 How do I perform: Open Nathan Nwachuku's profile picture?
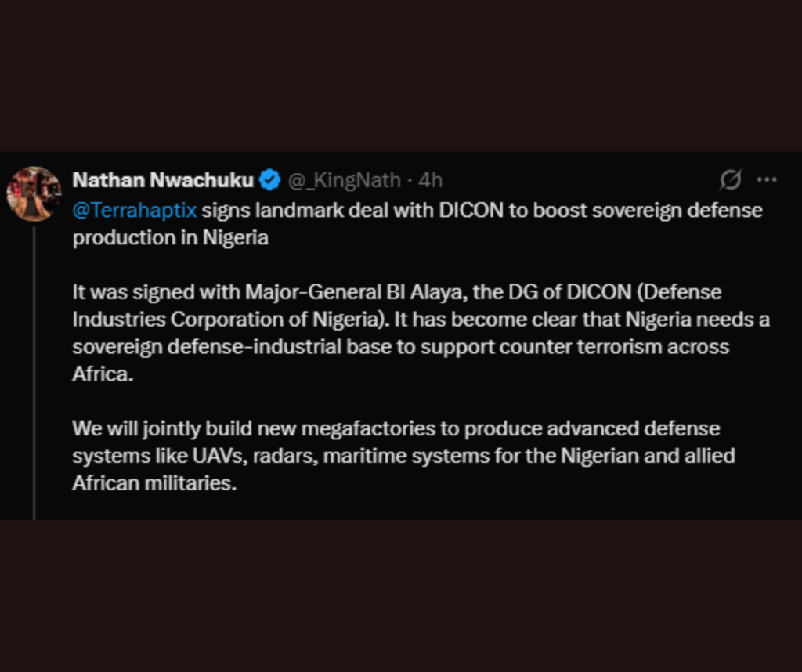(x=34, y=193)
